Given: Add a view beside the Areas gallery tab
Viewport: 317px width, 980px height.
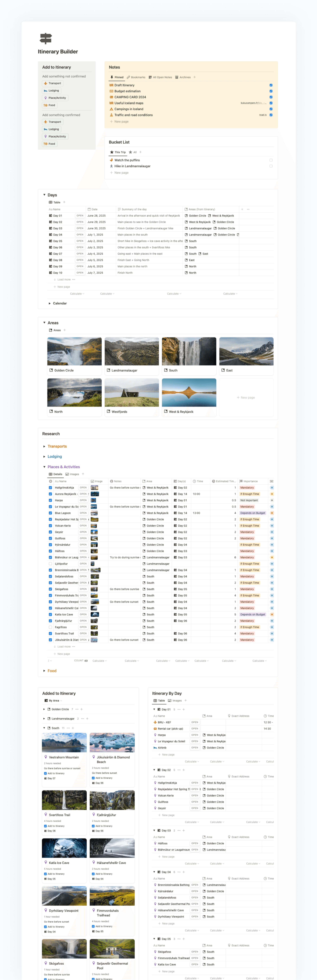Looking at the screenshot, I should pyautogui.click(x=65, y=330).
